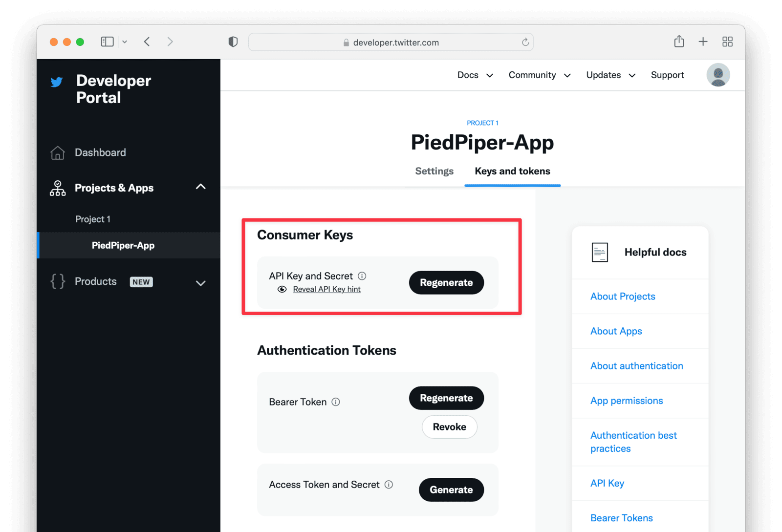Open the About authentication link
Screen dimensions: 782x532
point(636,365)
